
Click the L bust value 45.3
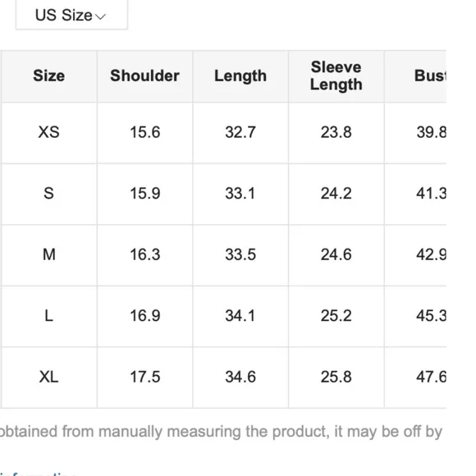(x=431, y=316)
